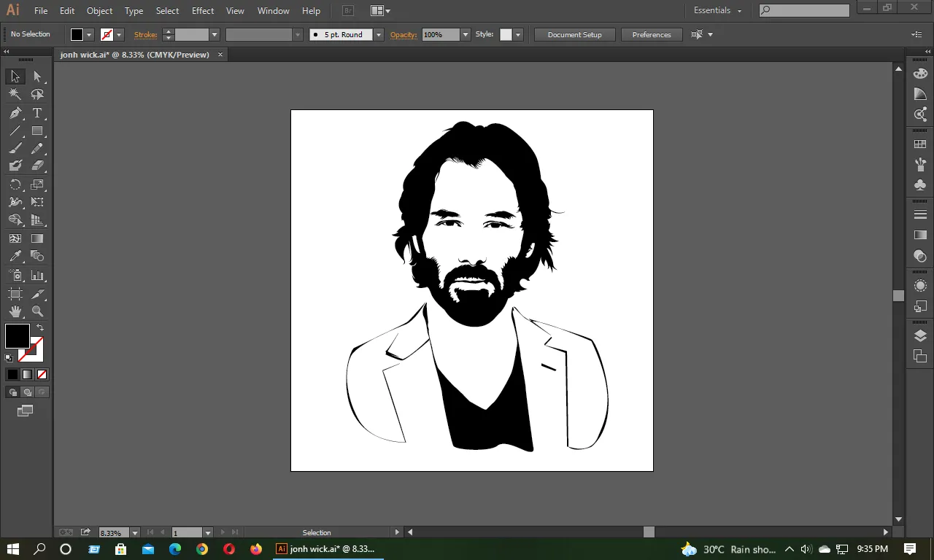Select the Type tool
The image size is (934, 560).
tap(37, 113)
